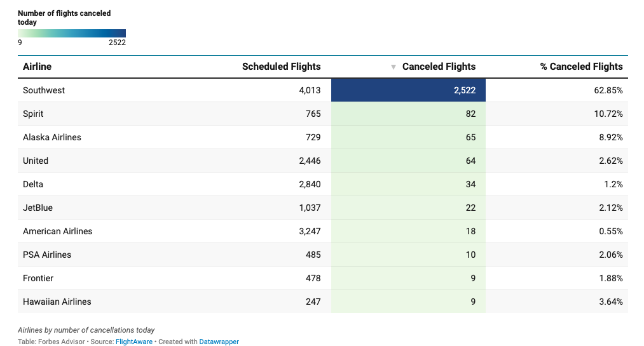Select the PSA Airlines row name

[47, 255]
